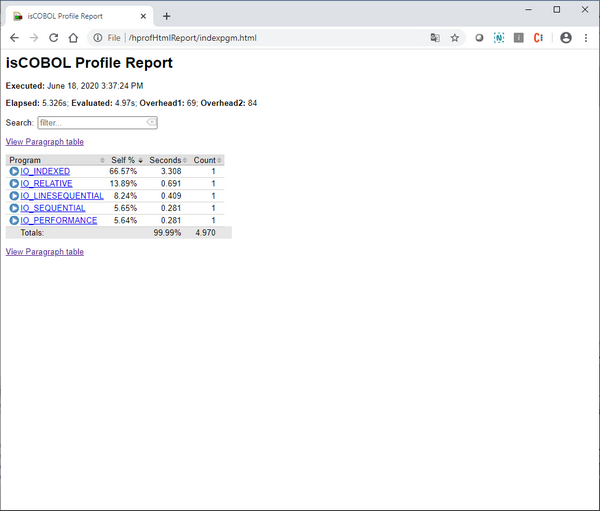Expand the IO_PERFORMANCE row arrow icon
The image size is (600, 511).
coord(14,220)
